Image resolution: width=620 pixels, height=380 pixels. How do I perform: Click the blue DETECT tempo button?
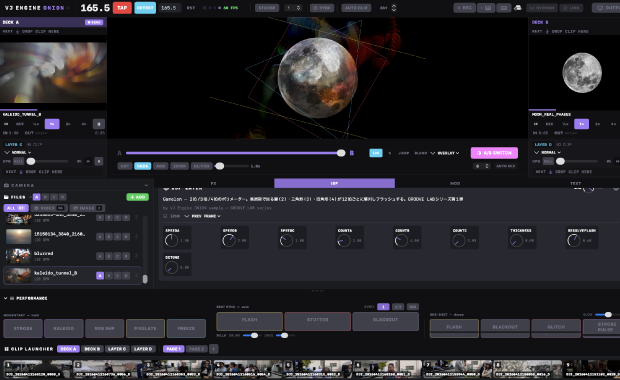tap(145, 8)
